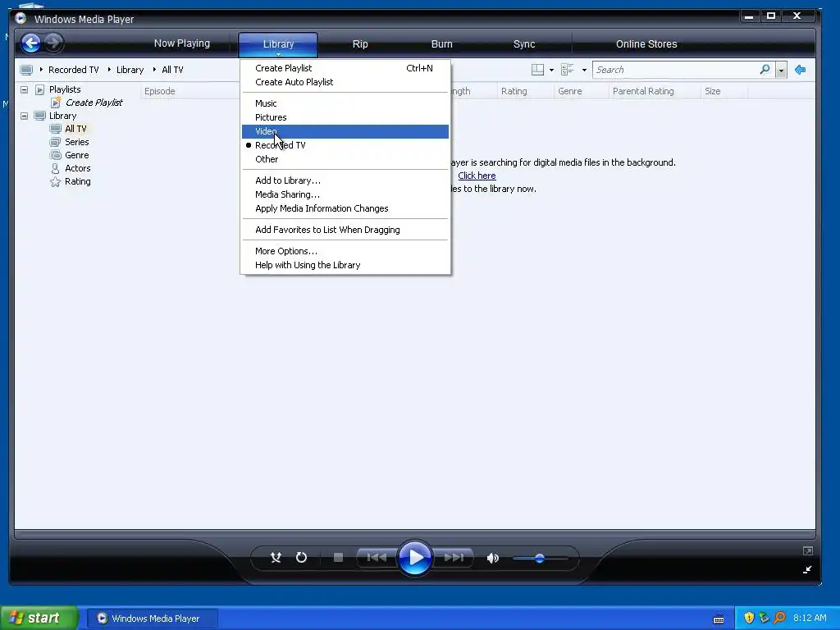
Task: Click the Forward navigation arrow button
Action: coord(53,43)
